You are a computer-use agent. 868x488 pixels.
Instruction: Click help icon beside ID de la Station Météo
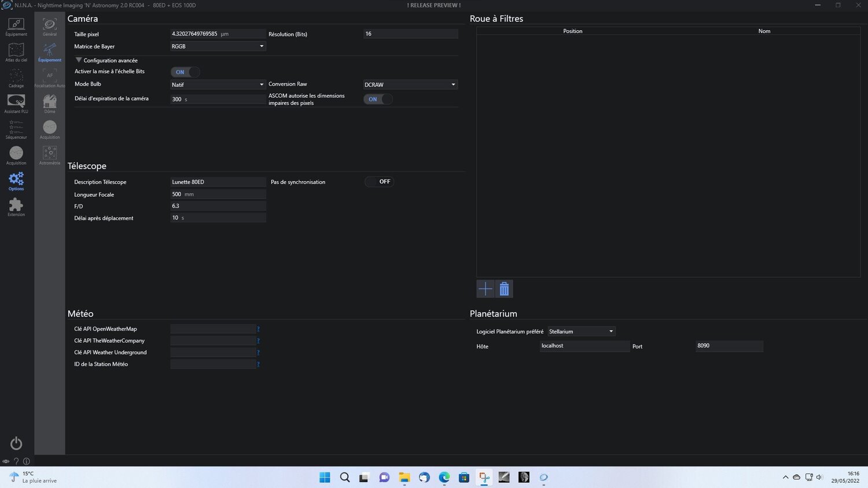click(258, 364)
